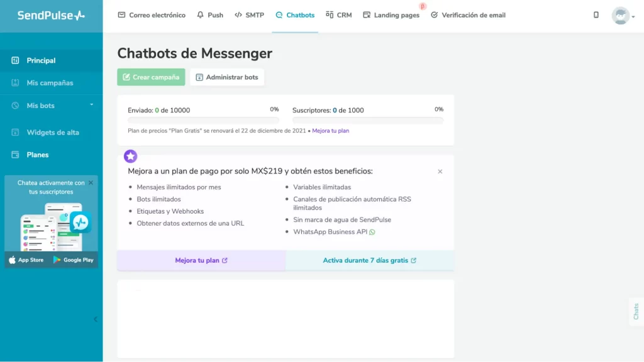Click the Administrar bots button
Viewport: 644px width, 362px height.
tap(227, 77)
